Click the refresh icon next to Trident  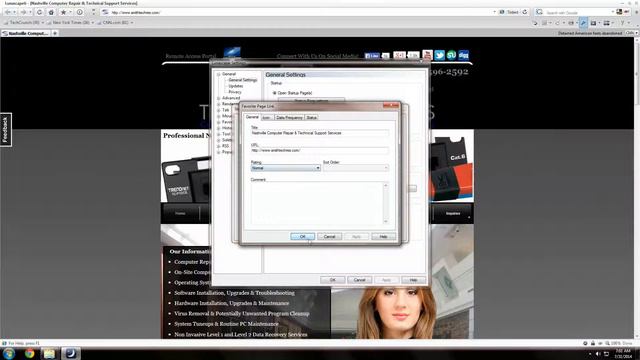coord(525,12)
